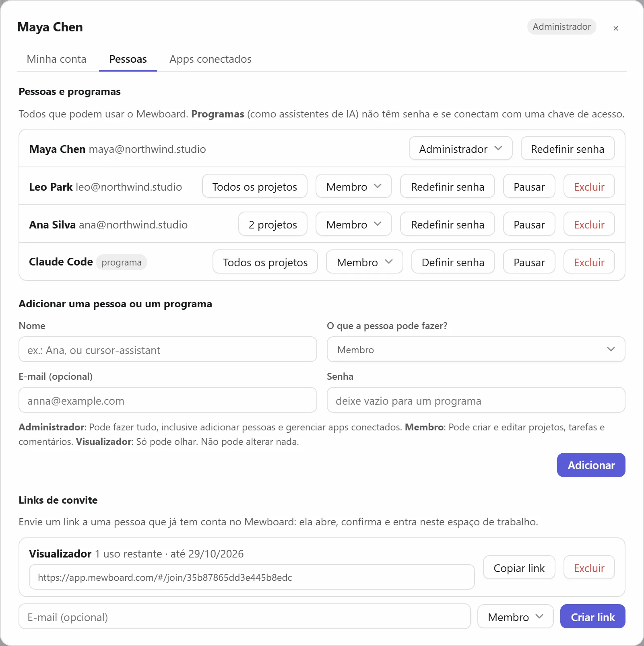Click Definir senha for Claude Code
Screen dimensions: 644x646
tap(453, 262)
